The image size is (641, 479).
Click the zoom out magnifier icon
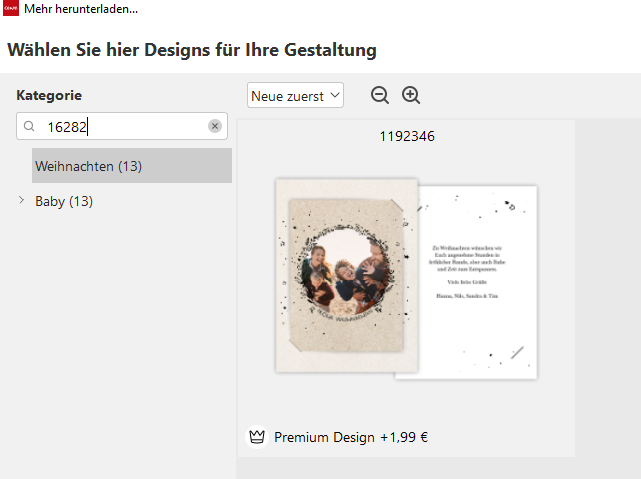[x=380, y=95]
